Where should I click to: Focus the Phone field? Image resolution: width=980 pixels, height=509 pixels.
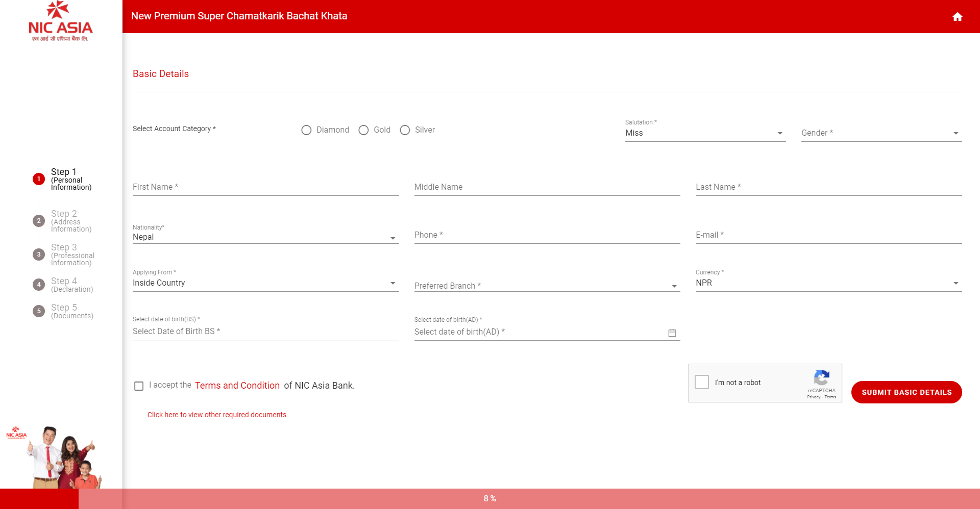tap(547, 235)
